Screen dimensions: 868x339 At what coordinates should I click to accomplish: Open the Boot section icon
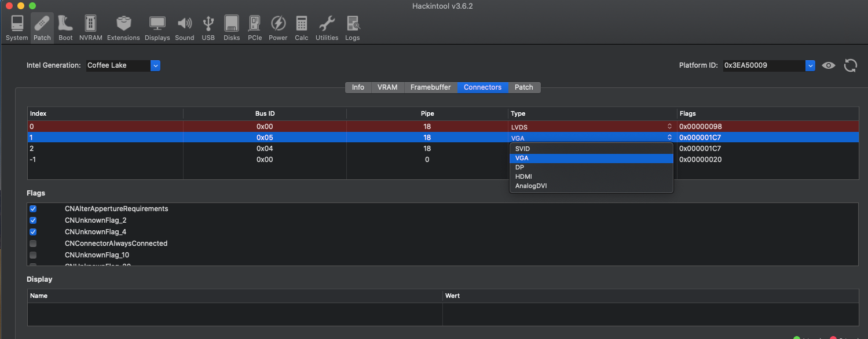point(65,28)
